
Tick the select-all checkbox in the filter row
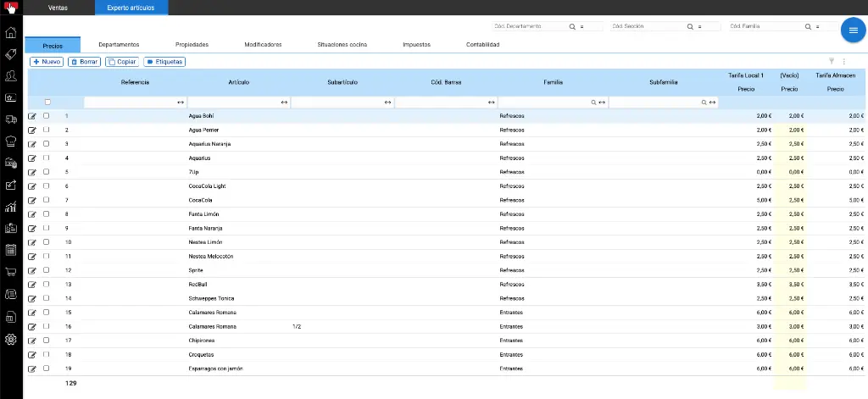tap(47, 103)
